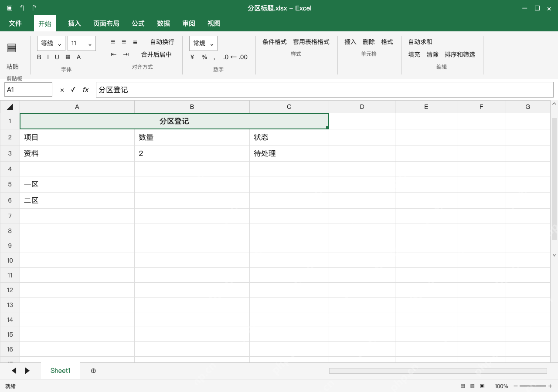This screenshot has width=558, height=392.
Task: Confirm the formula bar entry with the checkmark
Action: click(73, 90)
